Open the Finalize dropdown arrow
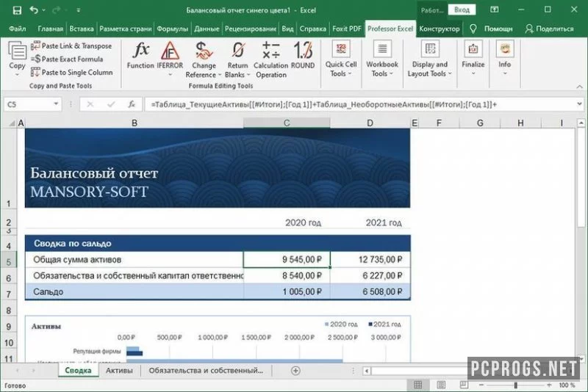 pos(473,73)
